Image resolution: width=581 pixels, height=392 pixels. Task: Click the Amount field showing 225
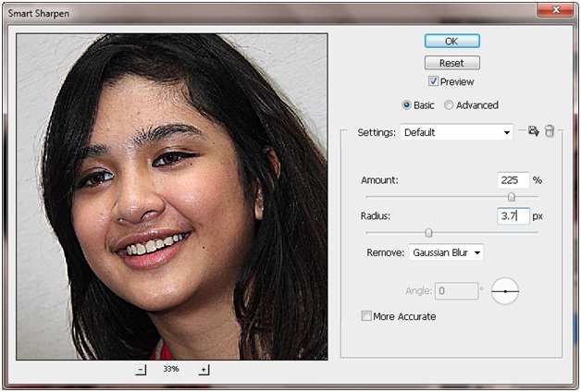(513, 180)
